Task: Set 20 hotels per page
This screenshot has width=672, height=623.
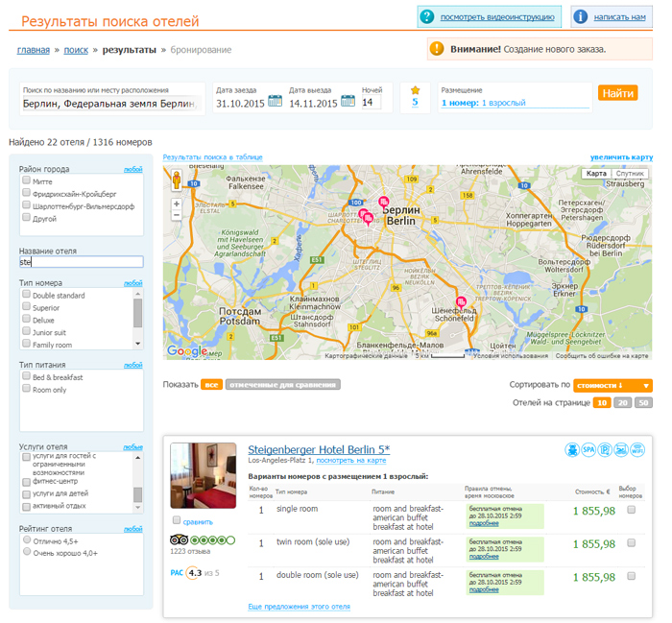Action: point(623,403)
